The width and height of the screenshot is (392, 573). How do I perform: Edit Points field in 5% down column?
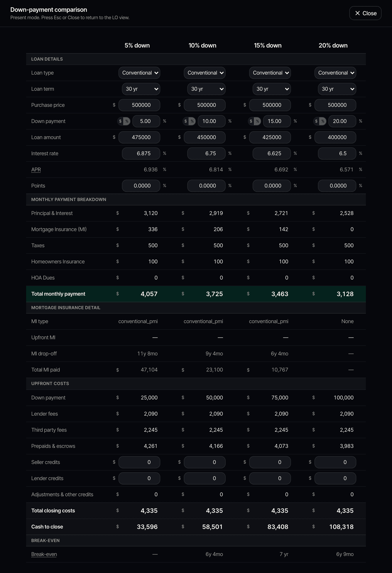click(x=141, y=186)
